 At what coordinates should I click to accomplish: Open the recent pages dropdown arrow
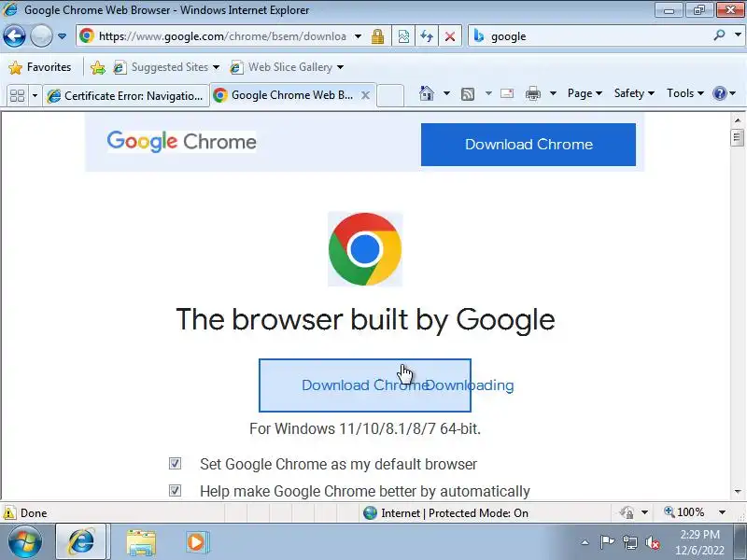[62, 36]
